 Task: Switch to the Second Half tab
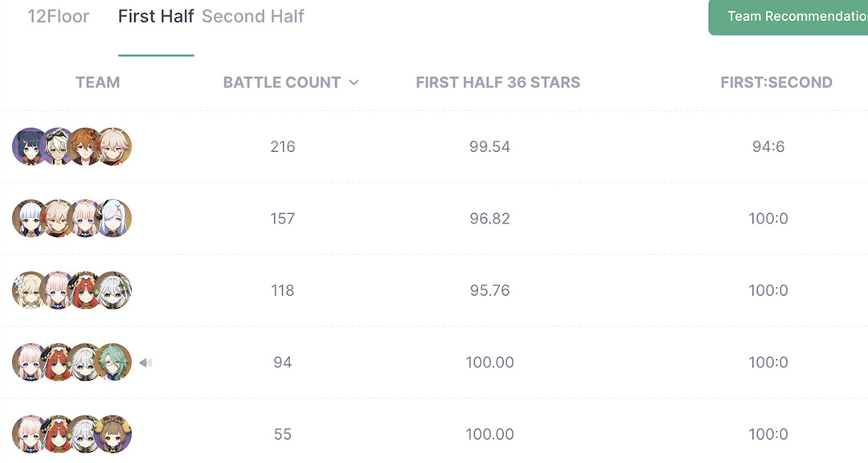(x=252, y=17)
